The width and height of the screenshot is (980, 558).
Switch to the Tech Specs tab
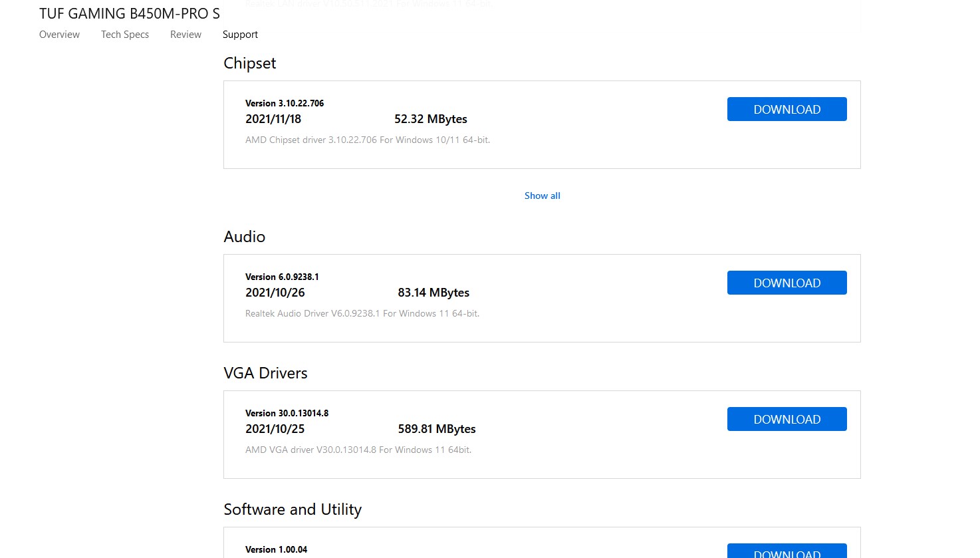coord(125,35)
